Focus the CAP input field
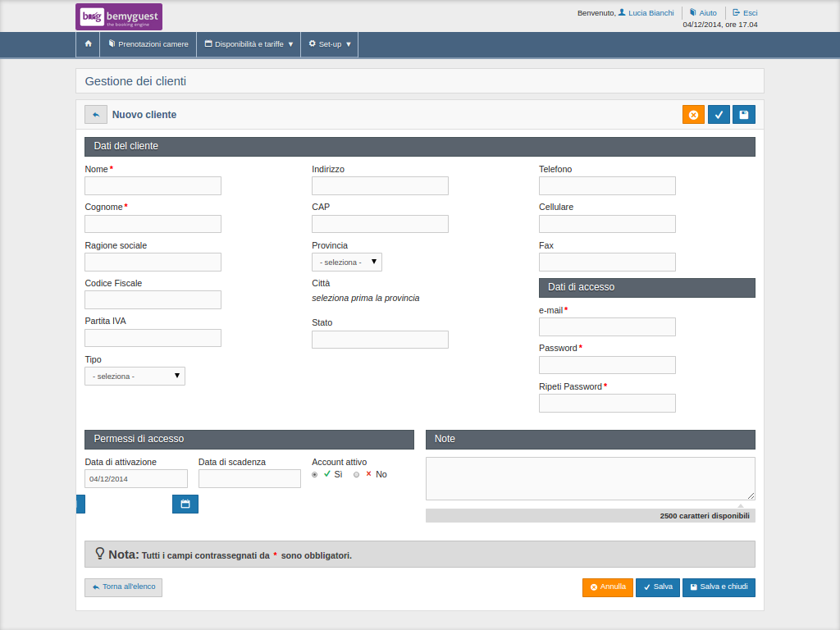Screen dimensions: 840x630 (x=380, y=224)
